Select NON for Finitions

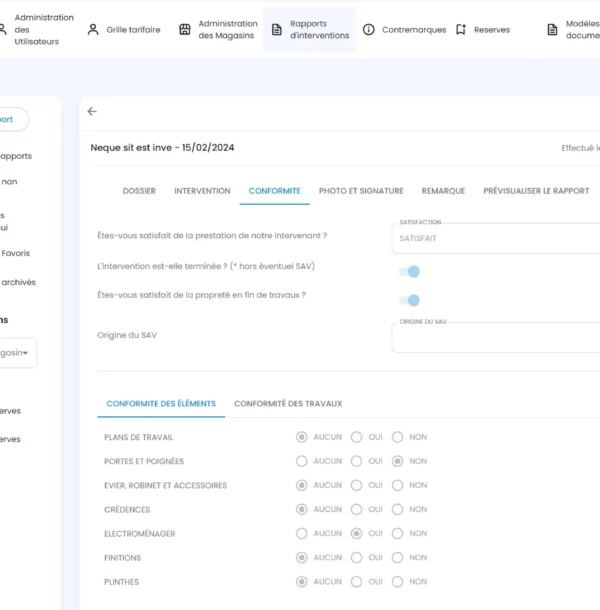point(397,557)
